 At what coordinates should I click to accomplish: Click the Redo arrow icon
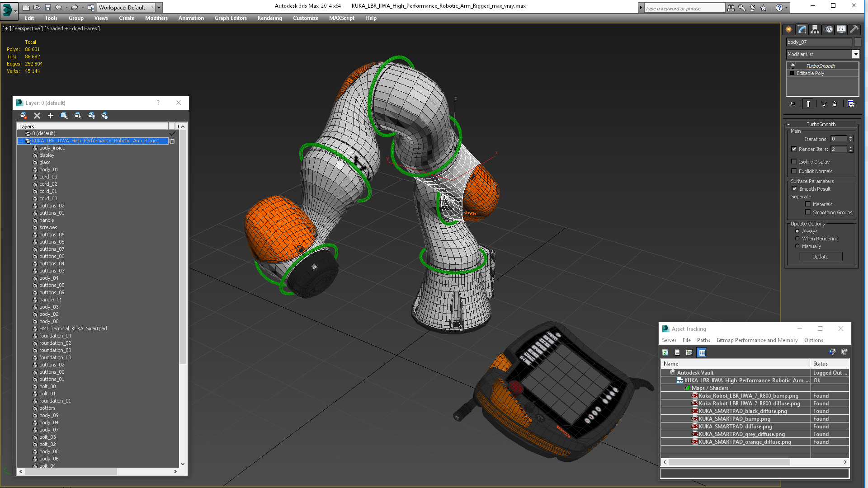point(75,7)
